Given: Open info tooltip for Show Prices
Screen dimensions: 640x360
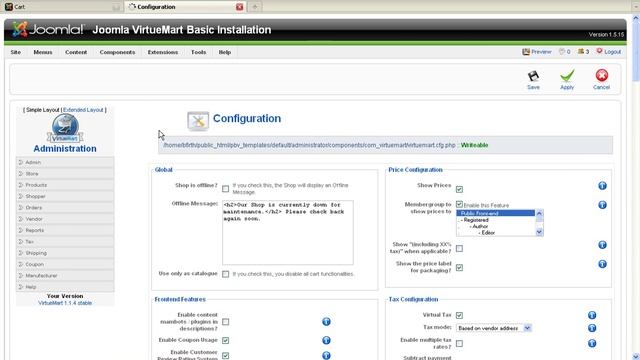Looking at the screenshot, I should click(x=602, y=186).
